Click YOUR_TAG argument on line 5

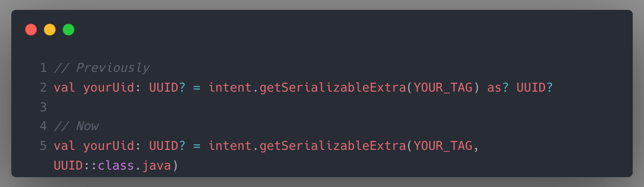(443, 146)
